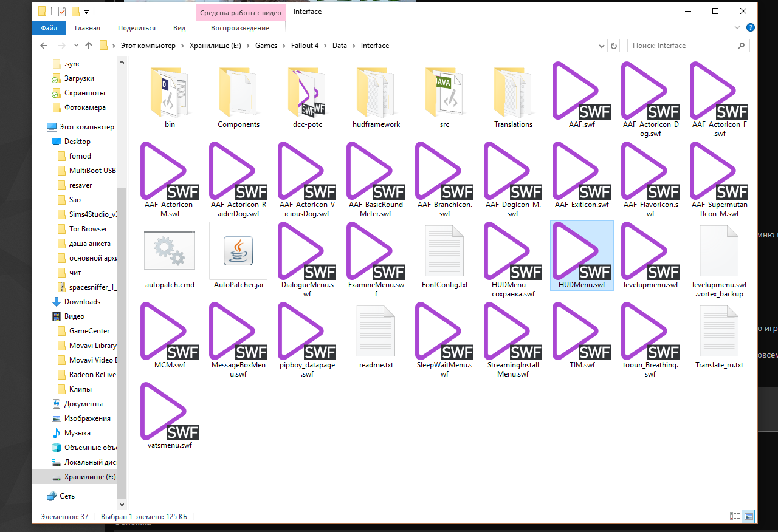Open the Файл menu

(x=49, y=28)
